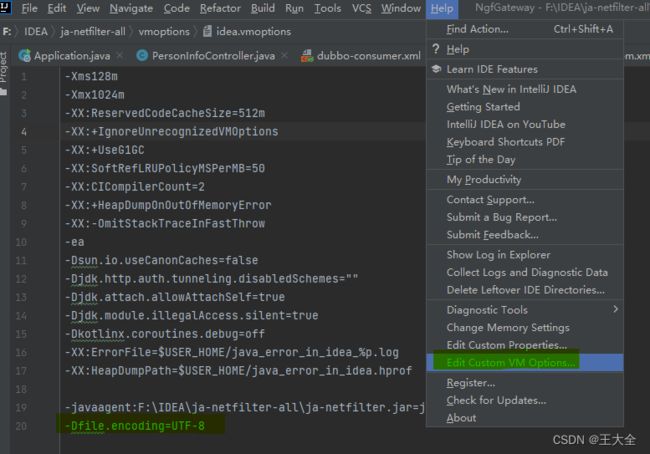Click the question mark Help icon
Image resolution: width=650 pixels, height=454 pixels.
tap(435, 49)
